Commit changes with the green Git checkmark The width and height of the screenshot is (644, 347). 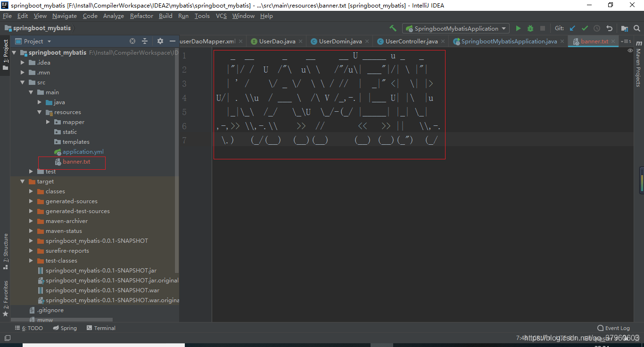pyautogui.click(x=585, y=28)
